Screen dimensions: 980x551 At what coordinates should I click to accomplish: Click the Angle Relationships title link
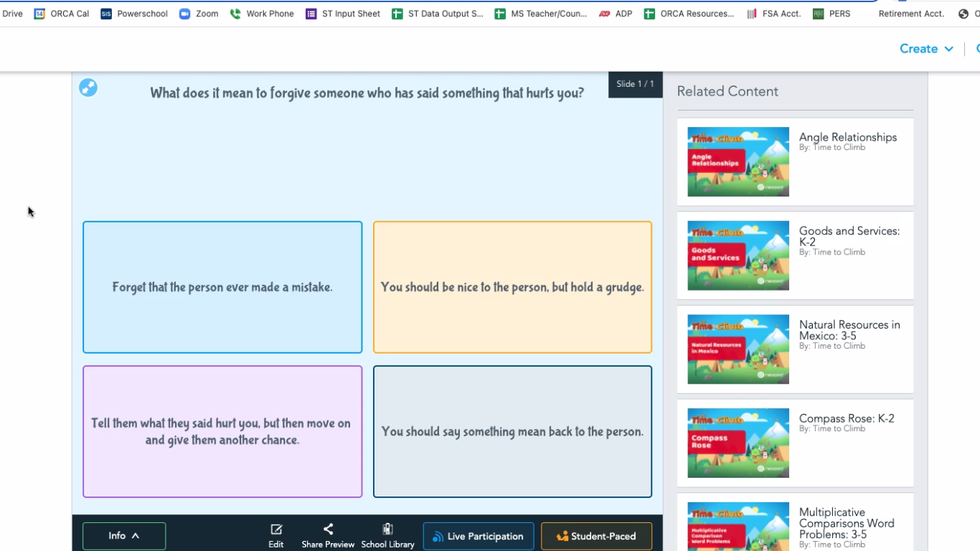[848, 137]
